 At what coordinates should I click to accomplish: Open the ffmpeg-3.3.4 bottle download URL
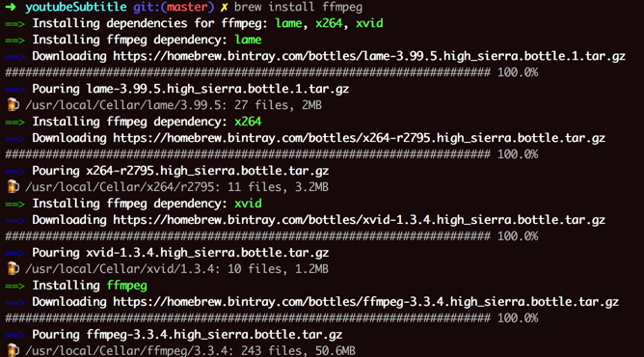click(366, 302)
